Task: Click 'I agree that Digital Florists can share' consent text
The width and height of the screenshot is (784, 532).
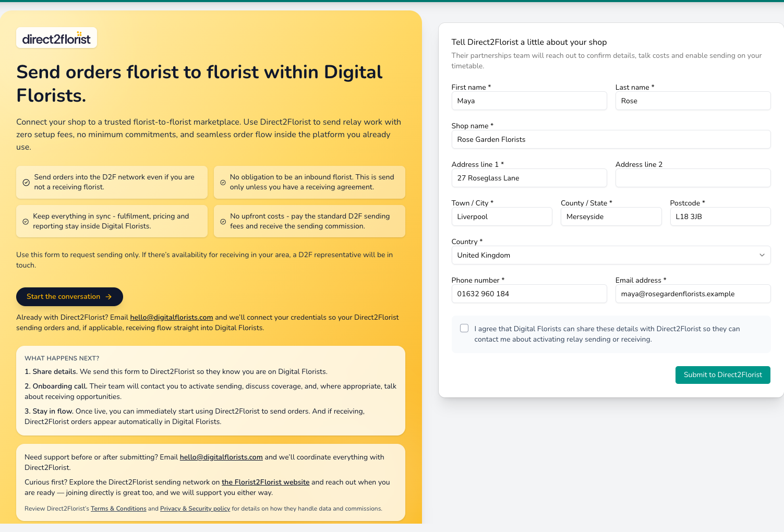Action: point(607,334)
